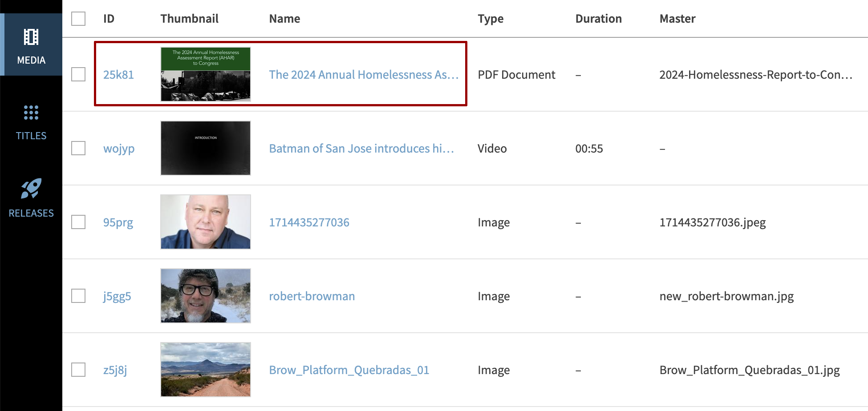The width and height of the screenshot is (868, 411).
Task: Click the robert-browman photo thumbnail
Action: (x=205, y=296)
